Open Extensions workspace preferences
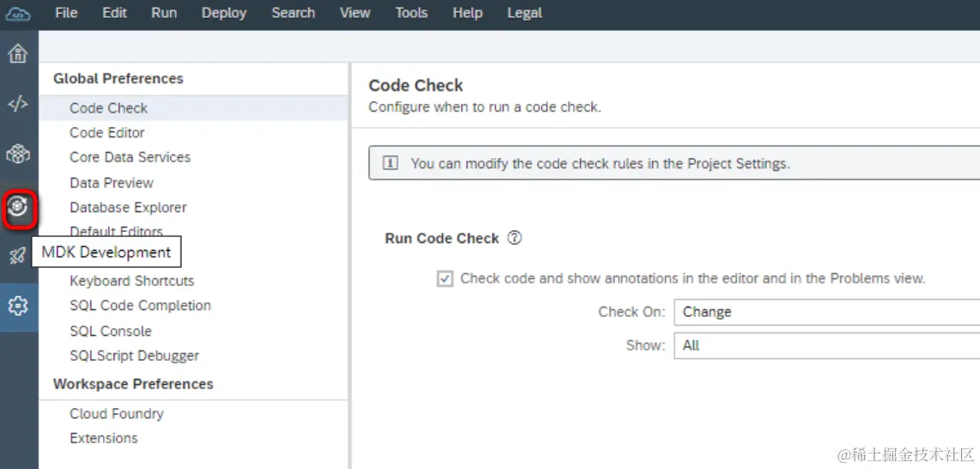Image resolution: width=980 pixels, height=469 pixels. point(104,438)
